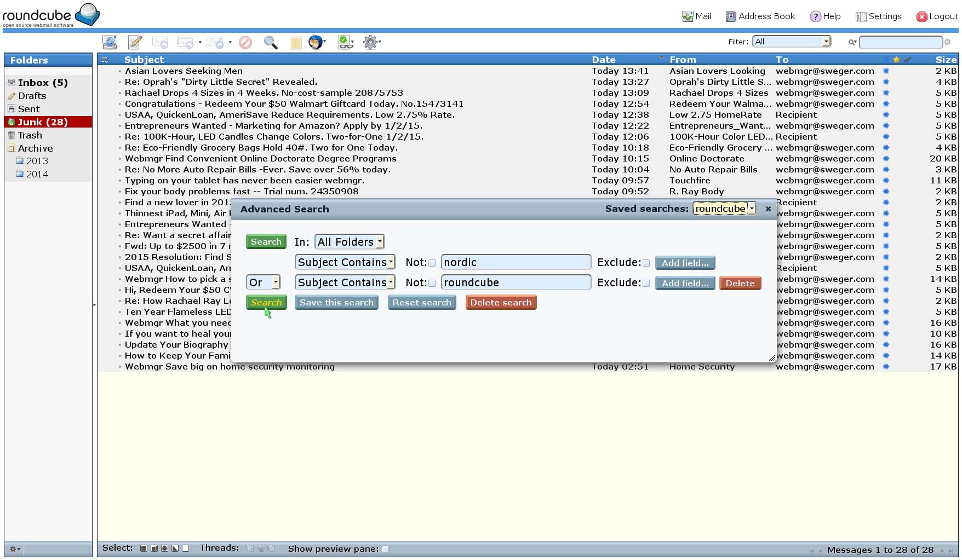Click Save this search button
Screen dimensions: 962x560
coord(336,302)
